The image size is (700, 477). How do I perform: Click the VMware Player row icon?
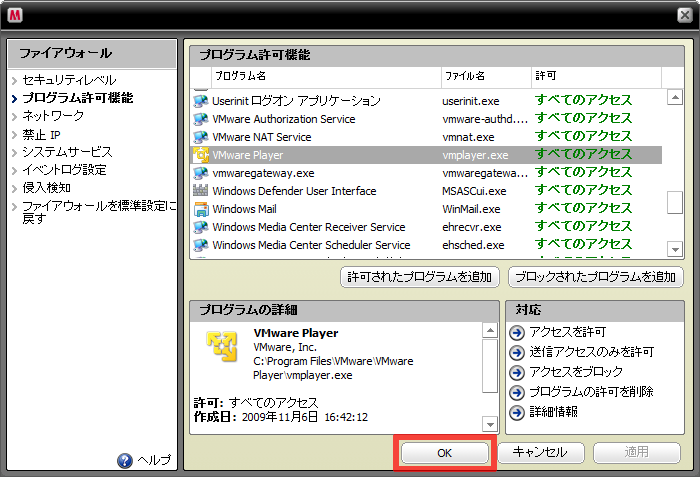[200, 155]
